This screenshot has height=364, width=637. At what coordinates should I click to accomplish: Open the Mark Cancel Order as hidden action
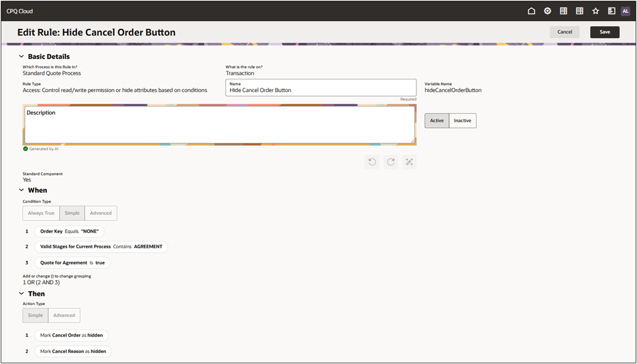point(71,335)
